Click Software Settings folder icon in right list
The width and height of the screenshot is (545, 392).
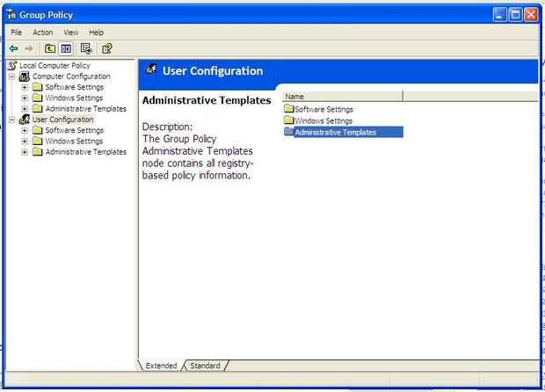[289, 108]
